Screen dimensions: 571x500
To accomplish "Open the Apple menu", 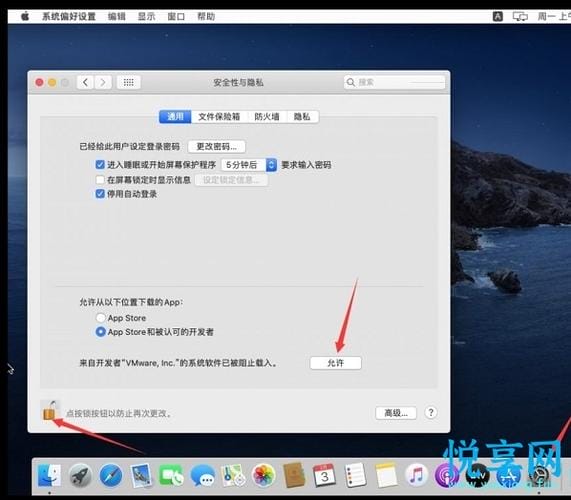I will [25, 16].
